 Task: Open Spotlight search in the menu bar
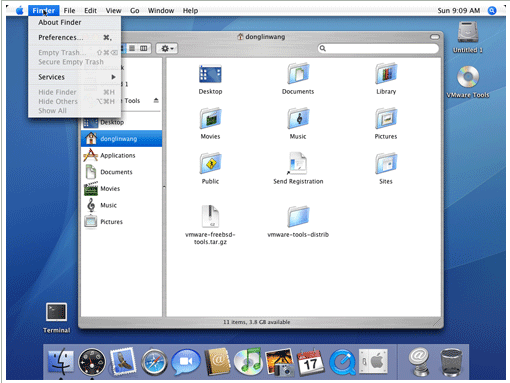click(492, 10)
